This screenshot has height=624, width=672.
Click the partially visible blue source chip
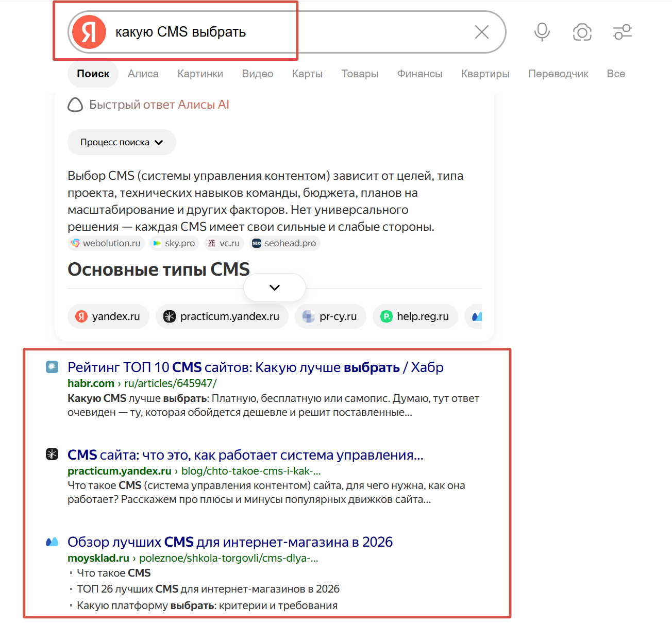tap(474, 316)
